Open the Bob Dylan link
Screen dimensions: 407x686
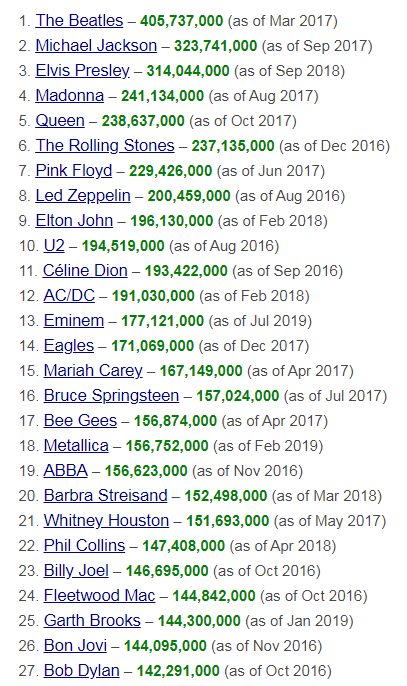click(82, 670)
